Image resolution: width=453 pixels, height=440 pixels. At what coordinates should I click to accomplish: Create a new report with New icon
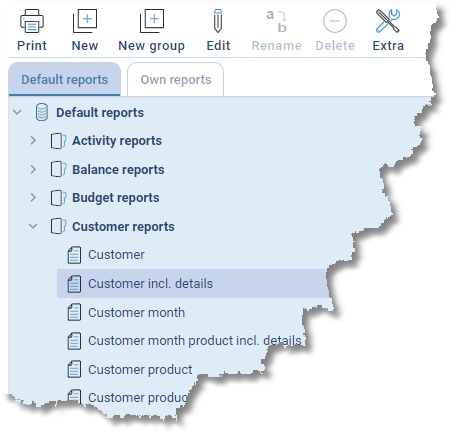85,21
